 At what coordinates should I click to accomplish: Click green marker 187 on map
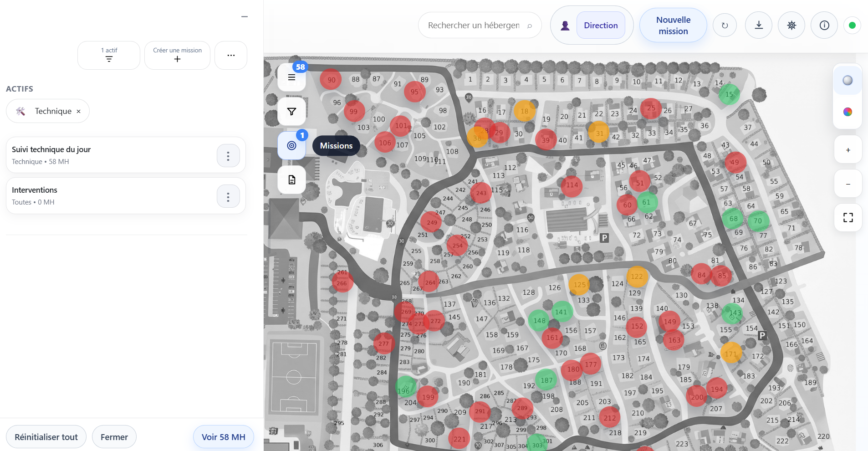tap(546, 380)
